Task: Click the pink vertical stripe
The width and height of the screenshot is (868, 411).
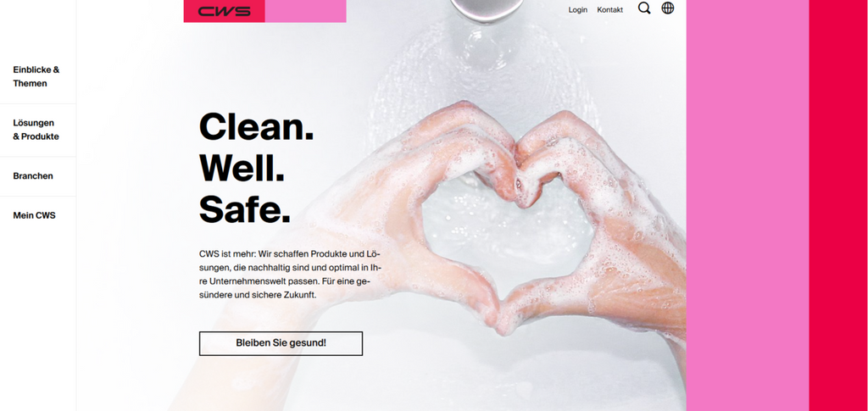Action: click(x=748, y=205)
